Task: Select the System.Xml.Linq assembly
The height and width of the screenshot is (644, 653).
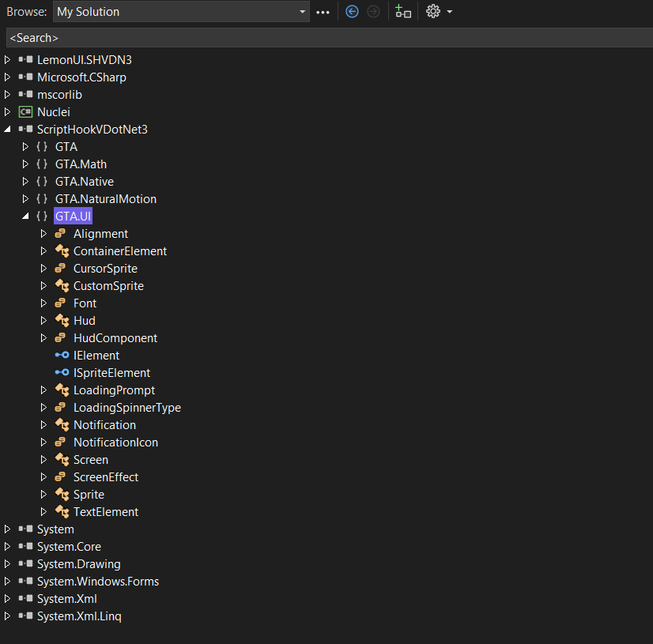Action: coord(79,616)
